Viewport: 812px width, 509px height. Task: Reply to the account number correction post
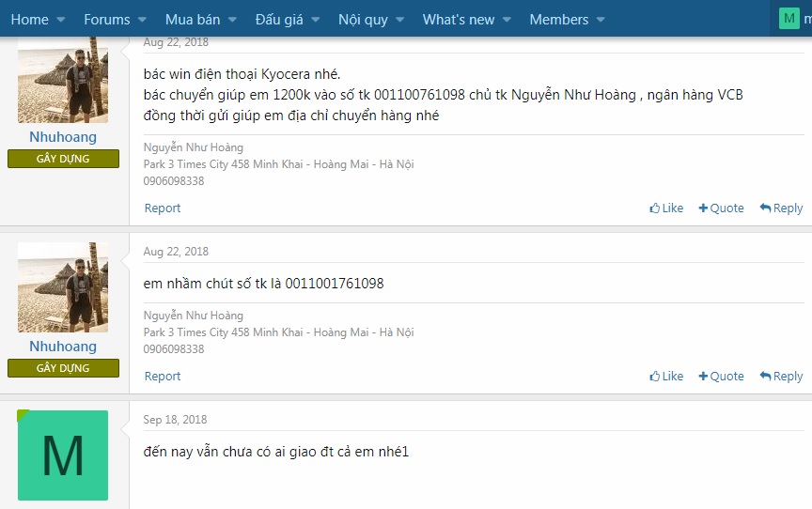click(781, 377)
